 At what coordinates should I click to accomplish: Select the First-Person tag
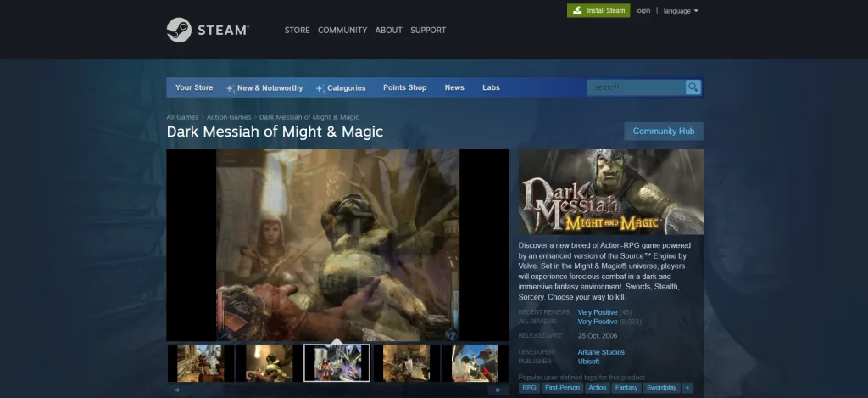pos(562,388)
